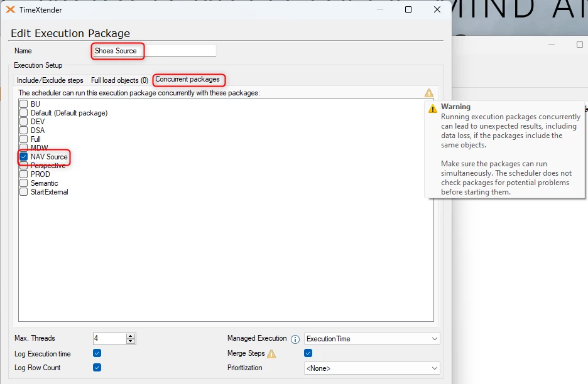Tick the DEV package checkbox
Screen dimensions: 588x384
pyautogui.click(x=24, y=121)
